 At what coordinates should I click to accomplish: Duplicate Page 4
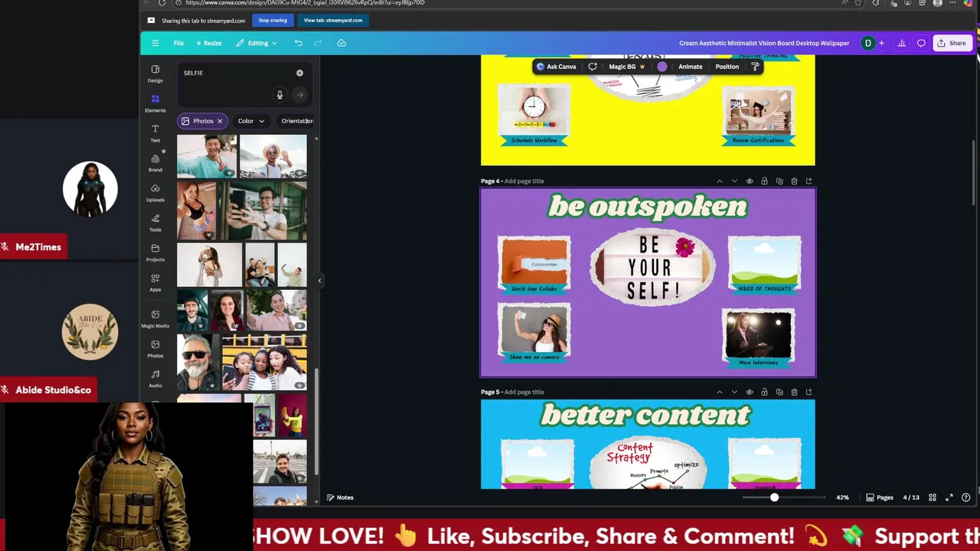[x=779, y=181]
